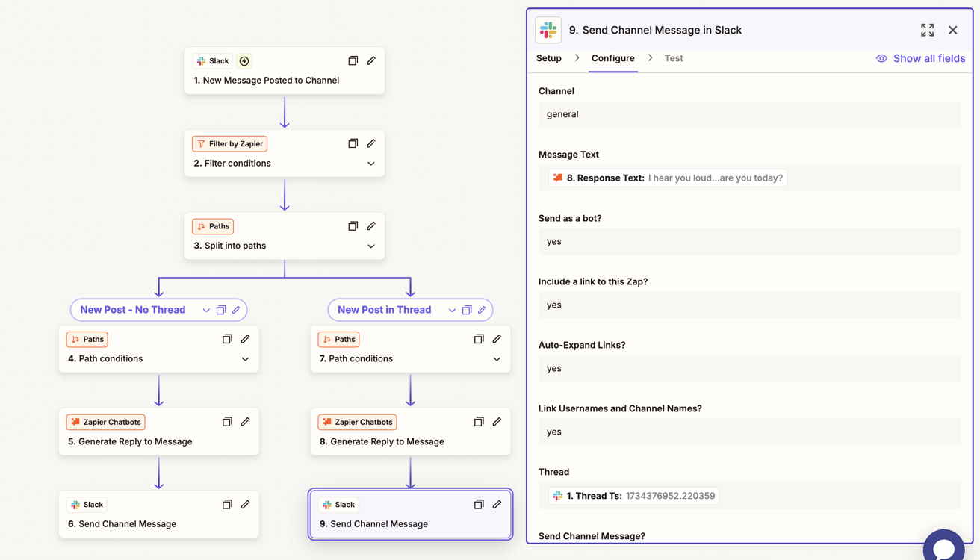Select step 8 Generate Reply to Message card

tap(411, 432)
